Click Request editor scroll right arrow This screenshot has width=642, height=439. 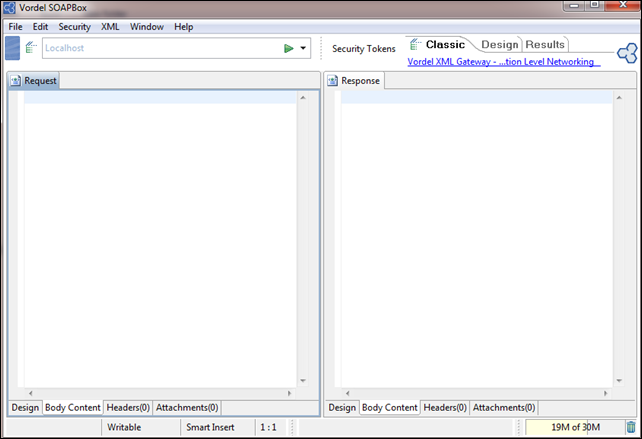pos(289,393)
